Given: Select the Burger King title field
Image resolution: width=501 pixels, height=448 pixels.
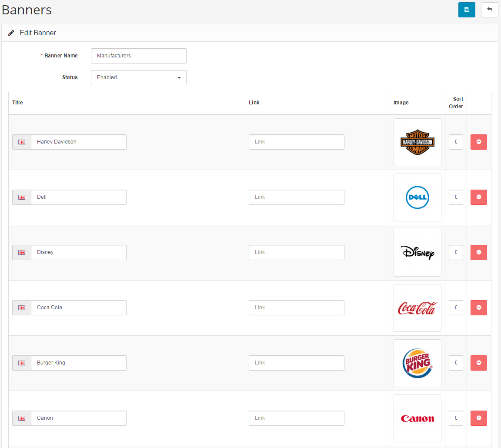Looking at the screenshot, I should pos(79,363).
